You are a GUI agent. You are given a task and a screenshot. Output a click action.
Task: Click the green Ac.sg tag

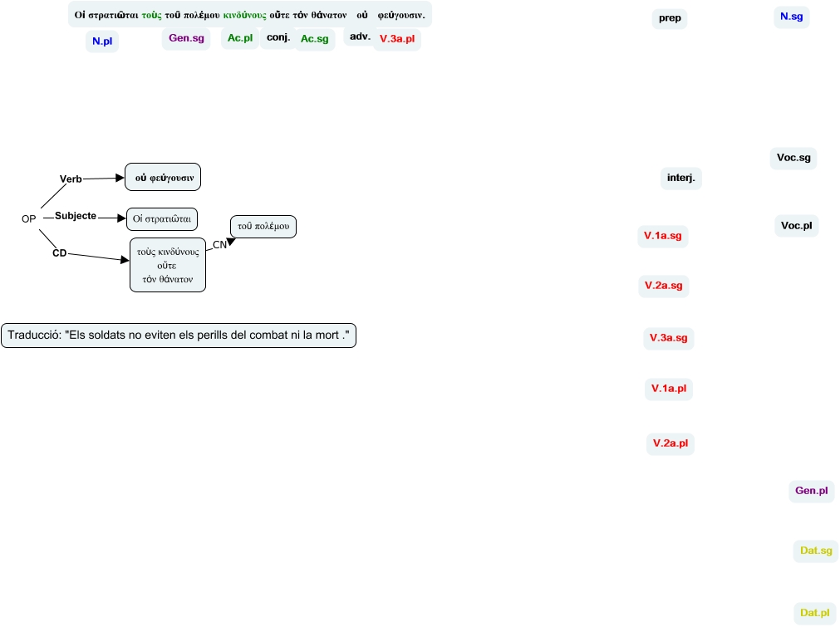coord(315,39)
